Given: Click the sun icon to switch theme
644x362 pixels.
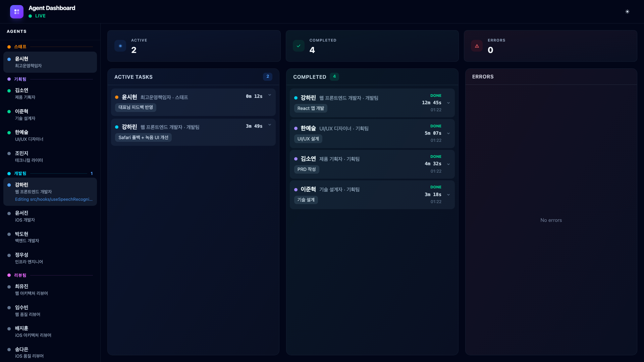Looking at the screenshot, I should pos(627,11).
